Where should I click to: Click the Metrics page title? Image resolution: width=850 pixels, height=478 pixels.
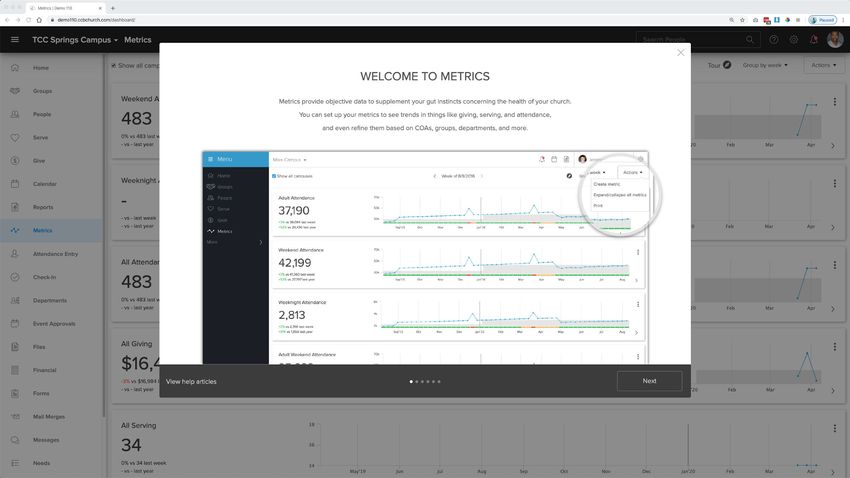138,40
